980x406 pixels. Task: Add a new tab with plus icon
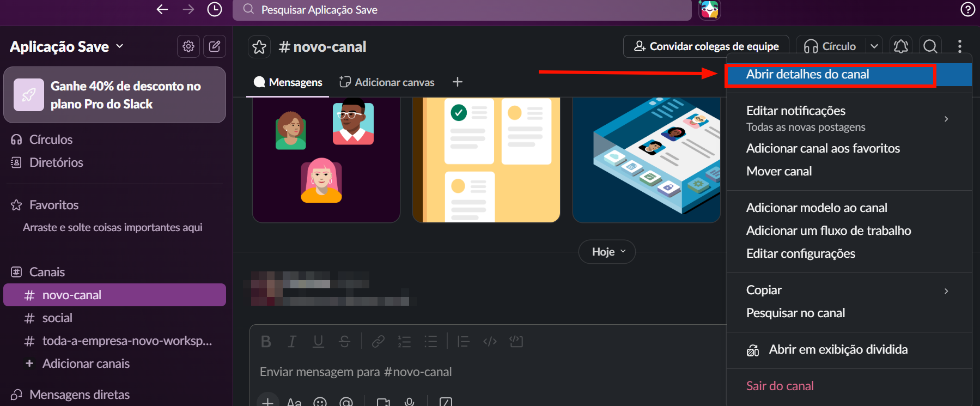click(x=458, y=82)
